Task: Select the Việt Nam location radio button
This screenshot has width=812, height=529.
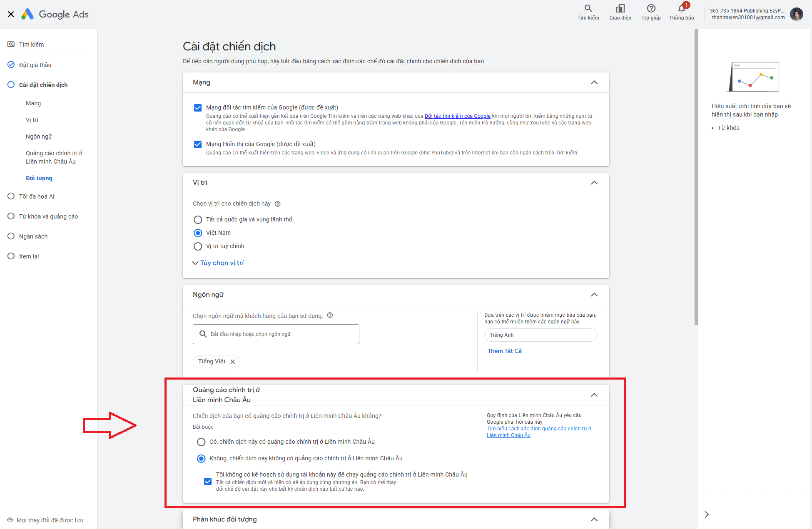Action: click(198, 233)
